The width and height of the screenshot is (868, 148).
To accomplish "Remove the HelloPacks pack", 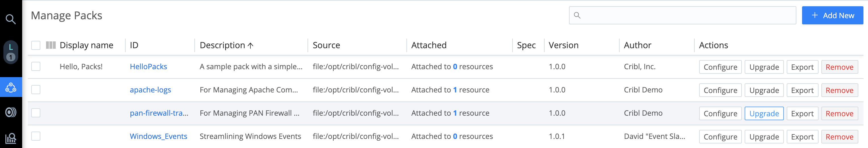I will [839, 67].
